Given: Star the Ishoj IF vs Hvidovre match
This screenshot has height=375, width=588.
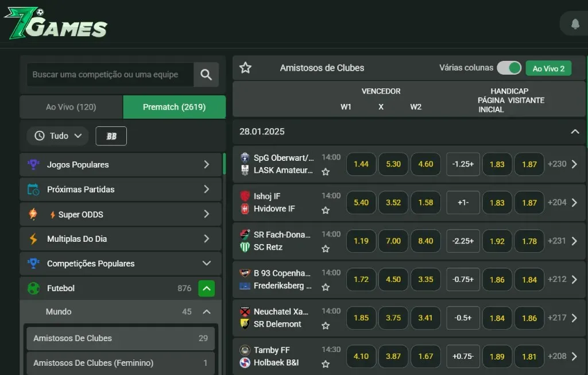Looking at the screenshot, I should pyautogui.click(x=326, y=210).
